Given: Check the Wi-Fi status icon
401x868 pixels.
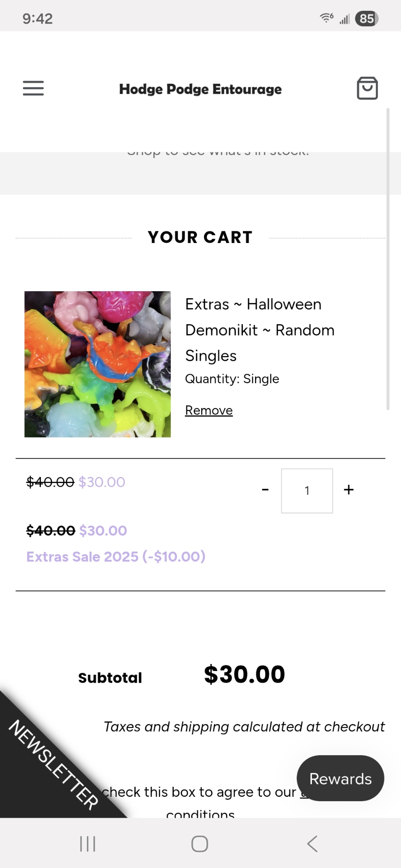Looking at the screenshot, I should pyautogui.click(x=326, y=18).
